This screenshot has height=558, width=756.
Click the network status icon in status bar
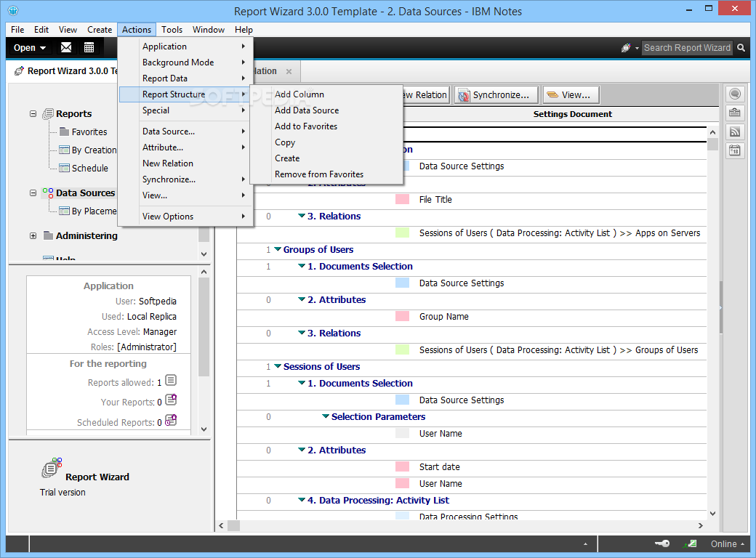tap(691, 543)
